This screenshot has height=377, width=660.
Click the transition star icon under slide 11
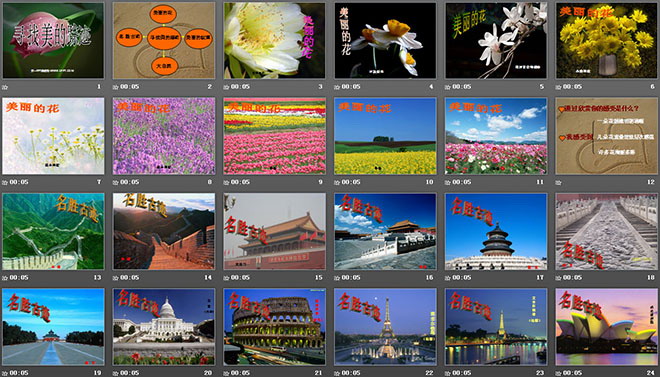point(447,183)
